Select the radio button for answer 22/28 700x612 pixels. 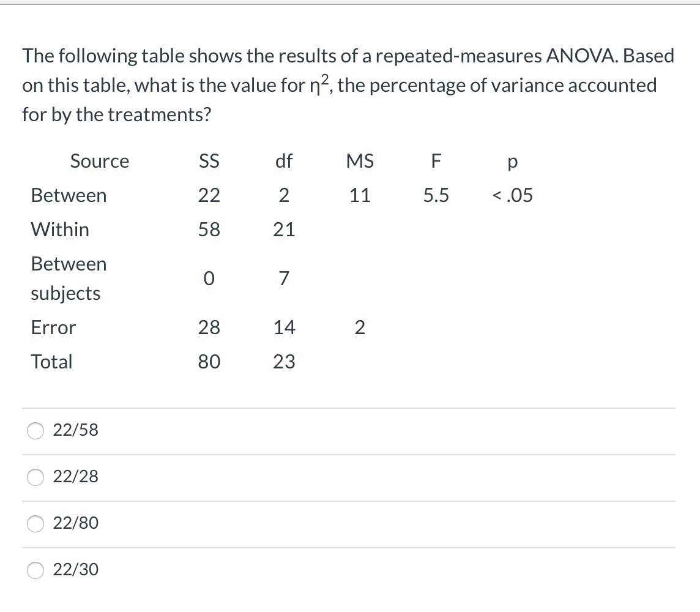coord(35,477)
